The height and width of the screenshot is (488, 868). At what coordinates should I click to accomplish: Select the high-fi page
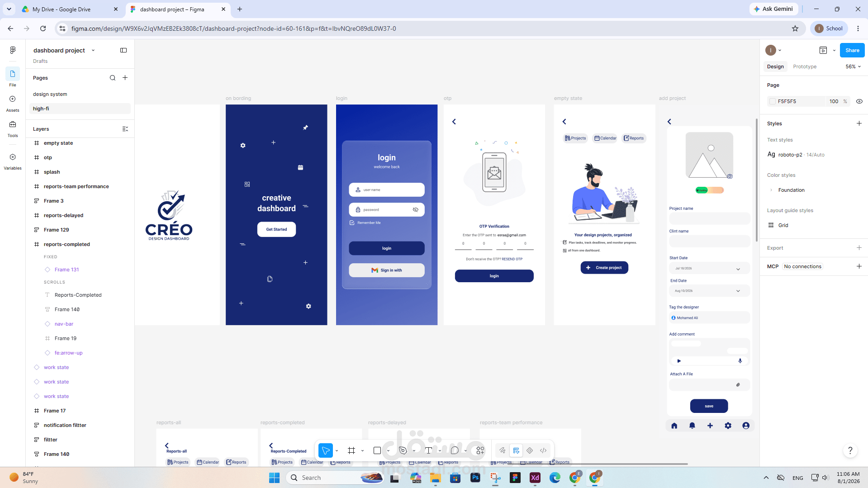tap(80, 109)
